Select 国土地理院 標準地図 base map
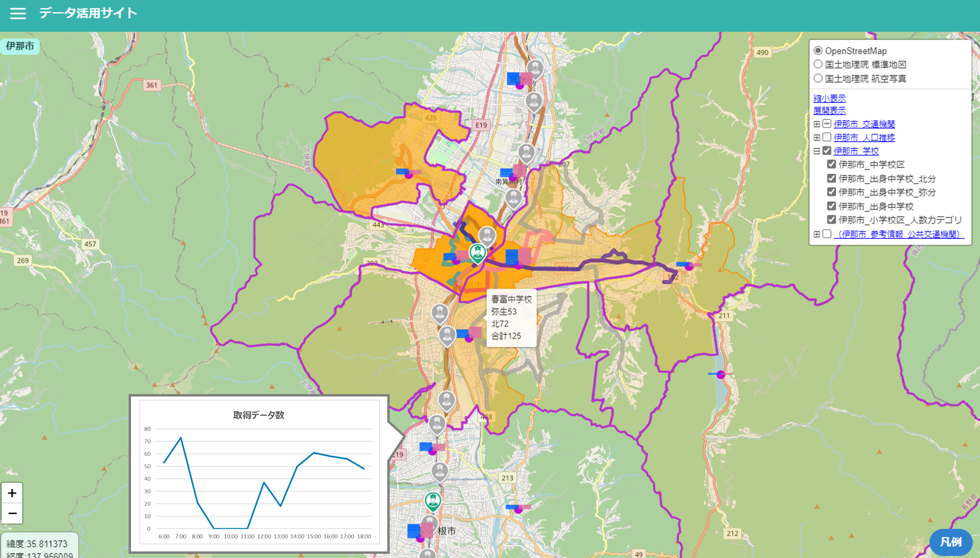The image size is (980, 558). [818, 65]
